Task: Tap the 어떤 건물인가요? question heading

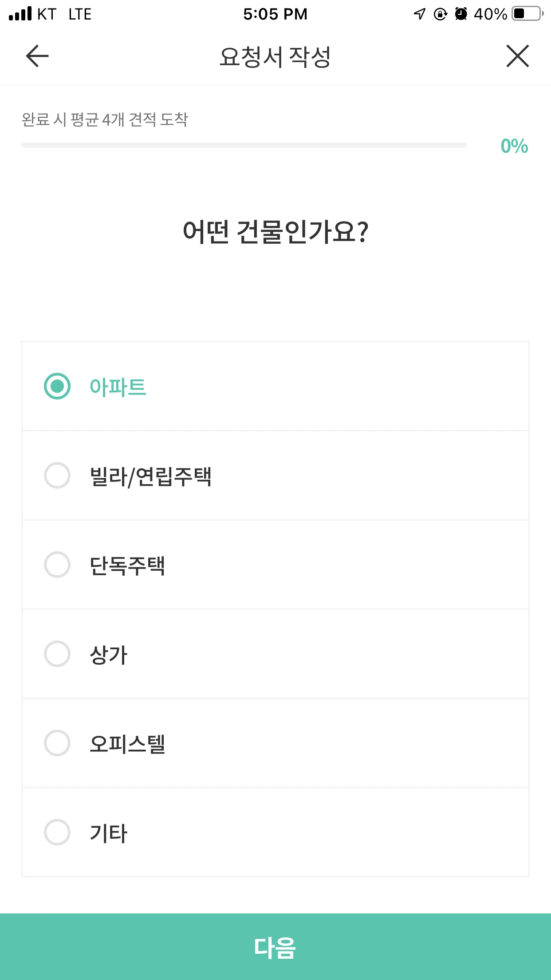Action: [275, 231]
